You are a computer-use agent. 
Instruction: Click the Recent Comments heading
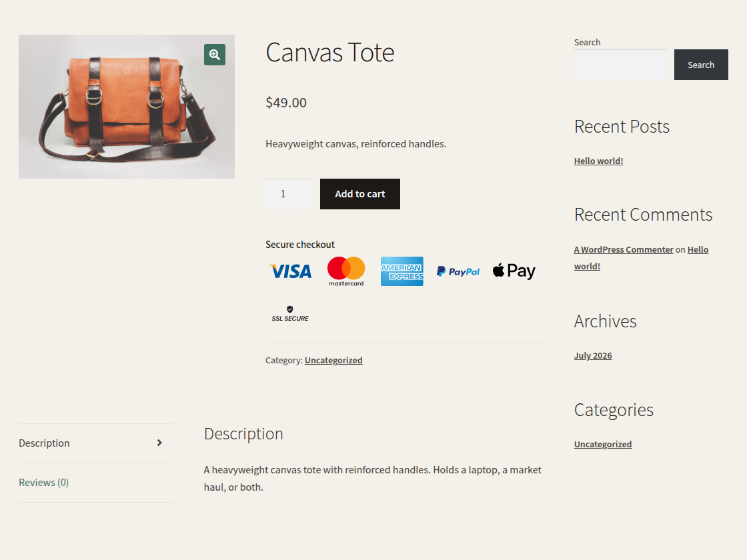(643, 215)
